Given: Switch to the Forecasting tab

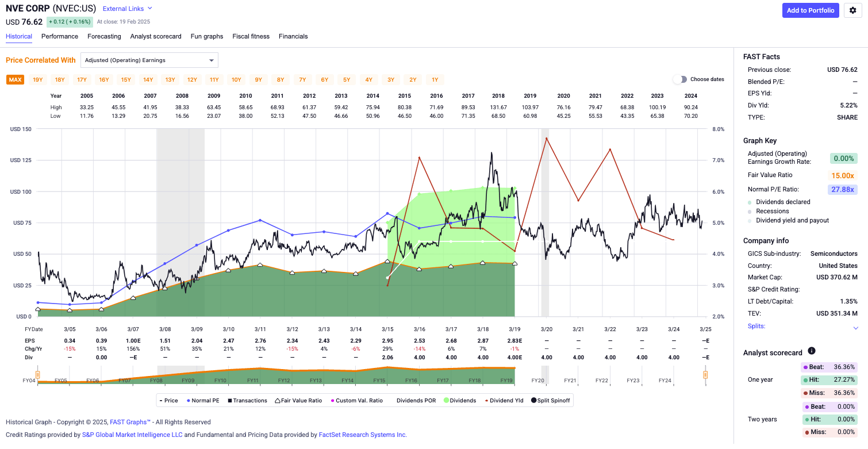Looking at the screenshot, I should pyautogui.click(x=104, y=36).
